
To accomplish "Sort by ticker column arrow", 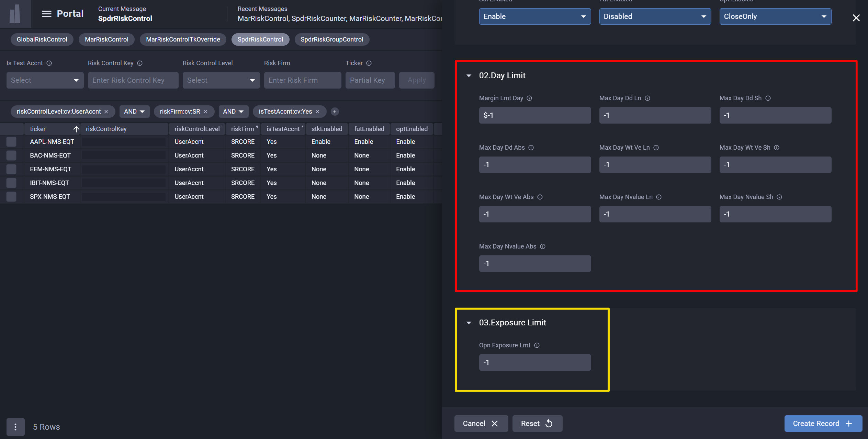I will coord(76,129).
